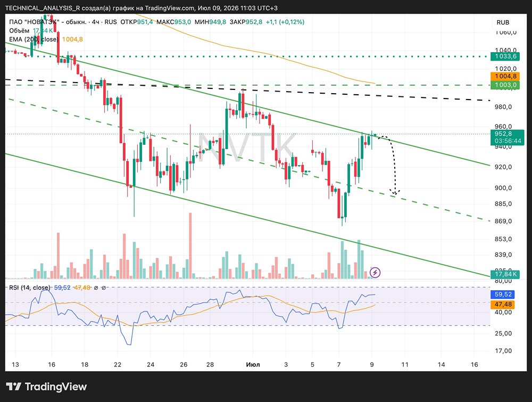
Task: Click the green dot at current price candle
Action: (x=375, y=135)
